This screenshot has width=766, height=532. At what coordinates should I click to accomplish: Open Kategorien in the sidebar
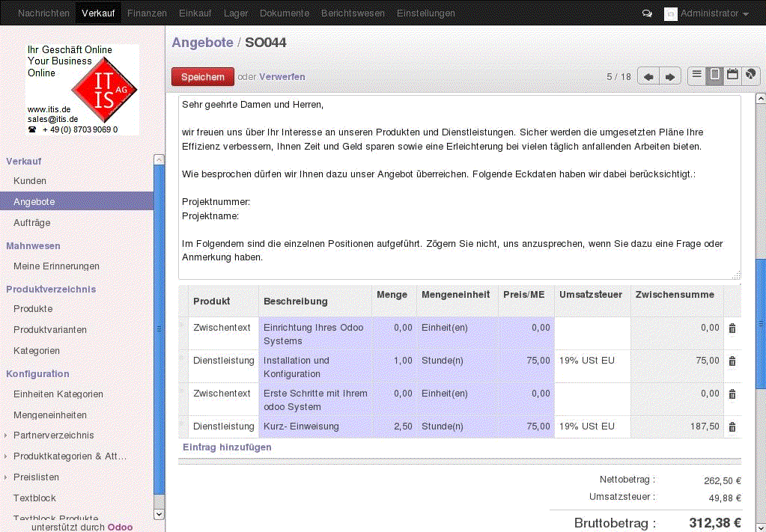tap(36, 350)
